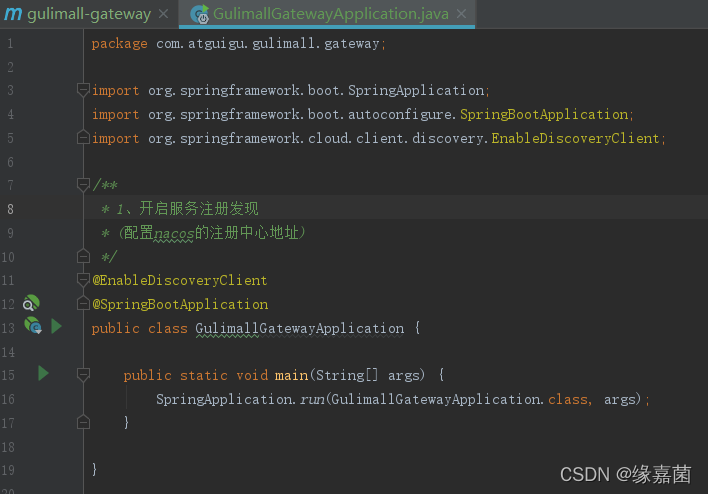Viewport: 708px width, 494px height.
Task: Collapse the Javadoc comment at line 7
Action: pos(83,185)
